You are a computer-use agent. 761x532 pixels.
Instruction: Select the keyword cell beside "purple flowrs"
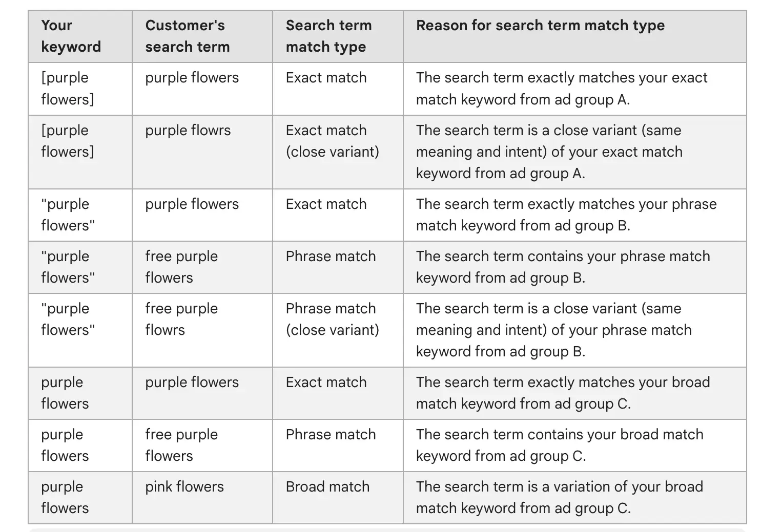pyautogui.click(x=67, y=141)
